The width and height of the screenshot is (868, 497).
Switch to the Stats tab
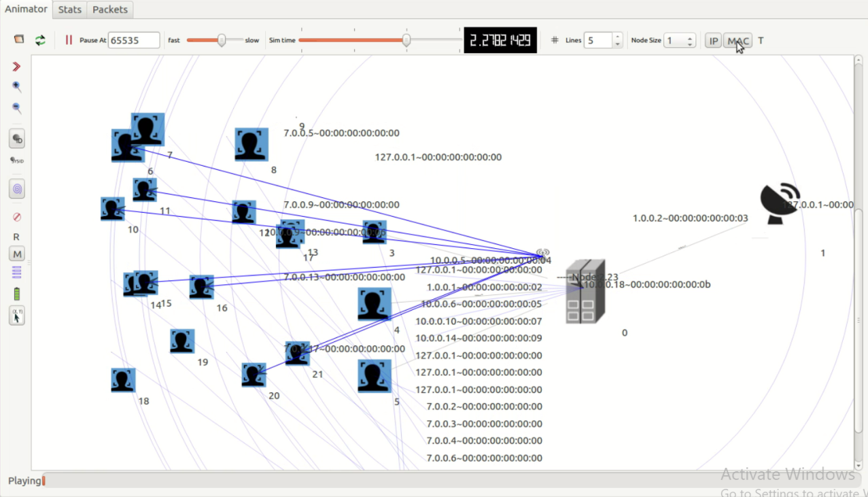tap(69, 10)
